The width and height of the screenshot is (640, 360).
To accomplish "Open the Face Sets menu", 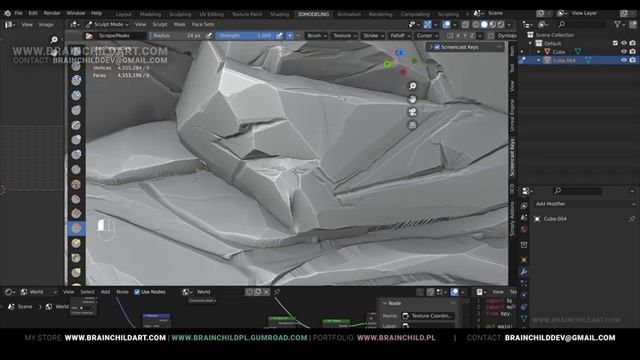I will coord(203,24).
